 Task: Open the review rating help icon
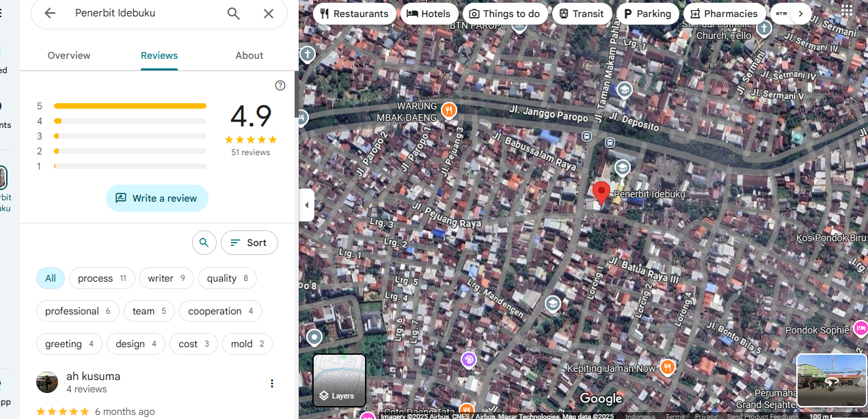point(280,85)
